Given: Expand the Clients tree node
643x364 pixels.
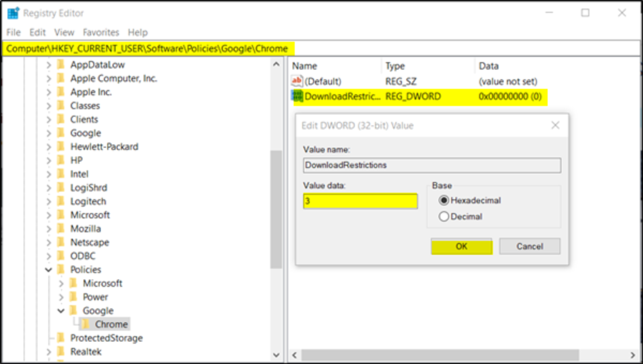Looking at the screenshot, I should (x=49, y=119).
